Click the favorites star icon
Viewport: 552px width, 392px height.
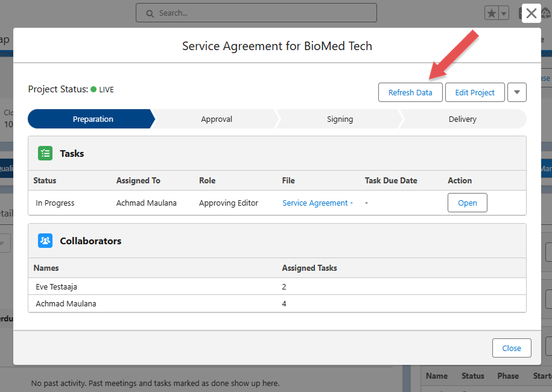[492, 13]
